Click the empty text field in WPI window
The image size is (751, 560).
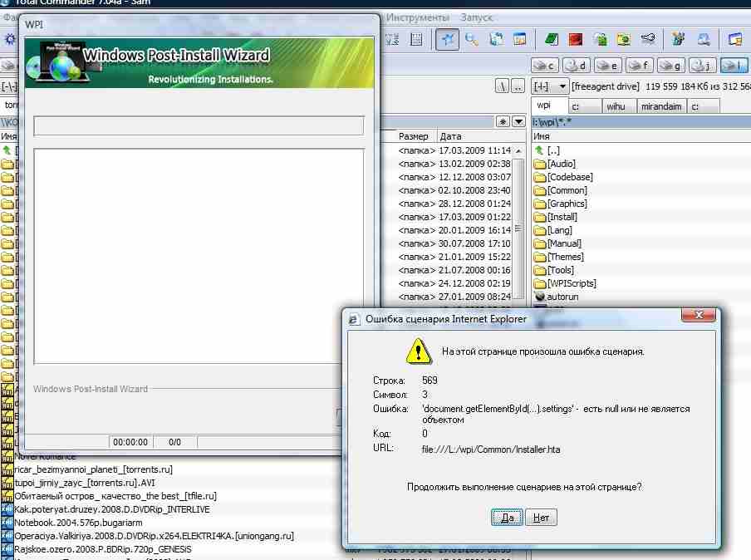tap(199, 126)
